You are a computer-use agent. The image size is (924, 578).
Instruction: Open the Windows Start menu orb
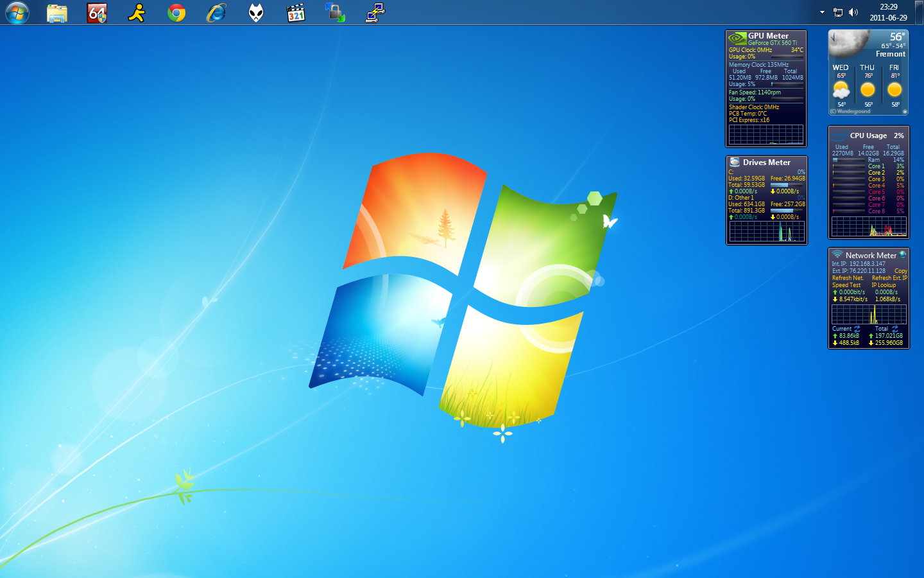(x=17, y=12)
